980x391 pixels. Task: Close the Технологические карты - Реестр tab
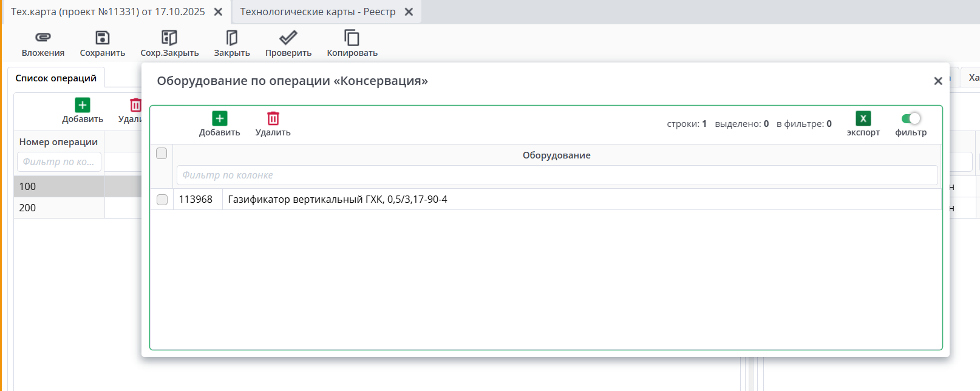pyautogui.click(x=409, y=12)
